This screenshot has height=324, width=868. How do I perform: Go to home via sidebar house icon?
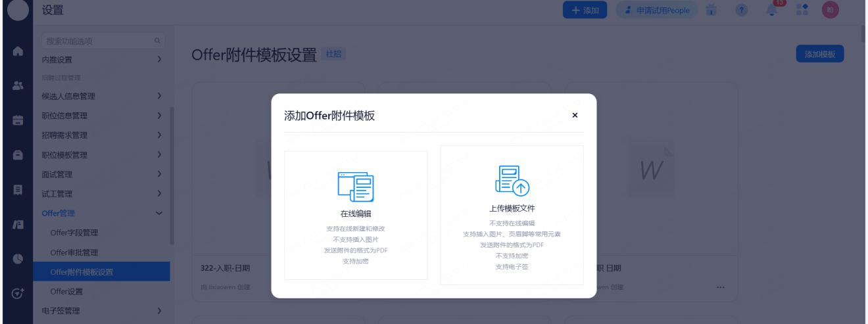[18, 51]
